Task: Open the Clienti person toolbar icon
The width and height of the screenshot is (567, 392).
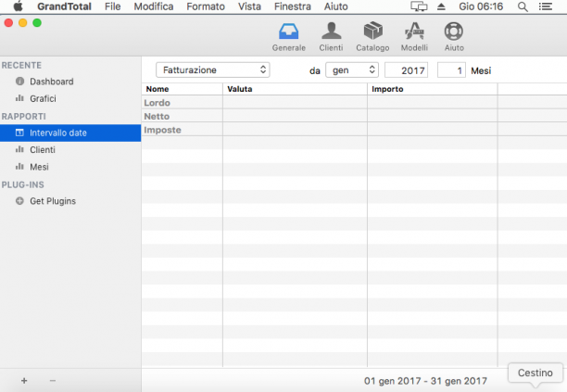Action: click(332, 32)
